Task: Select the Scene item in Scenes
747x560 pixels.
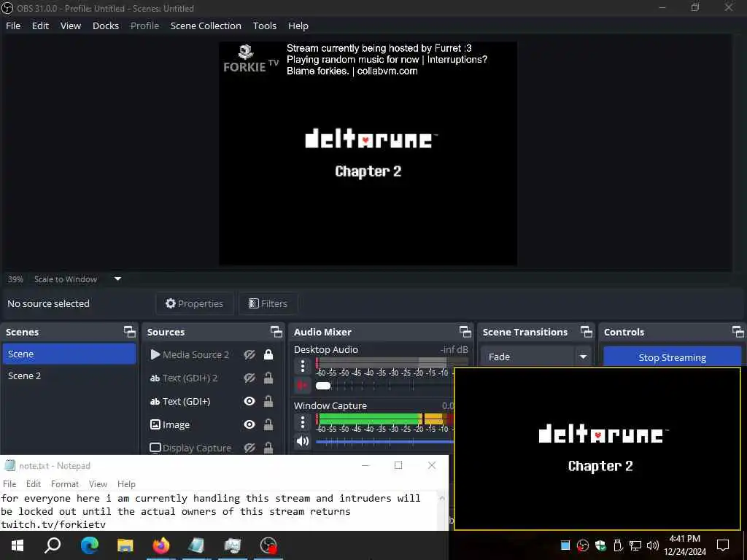Action: point(69,354)
